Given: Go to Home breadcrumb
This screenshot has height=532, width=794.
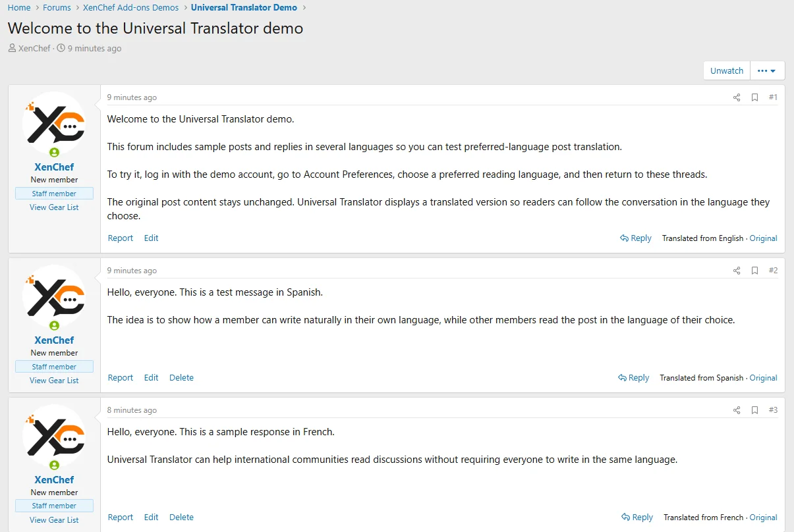Looking at the screenshot, I should [19, 7].
